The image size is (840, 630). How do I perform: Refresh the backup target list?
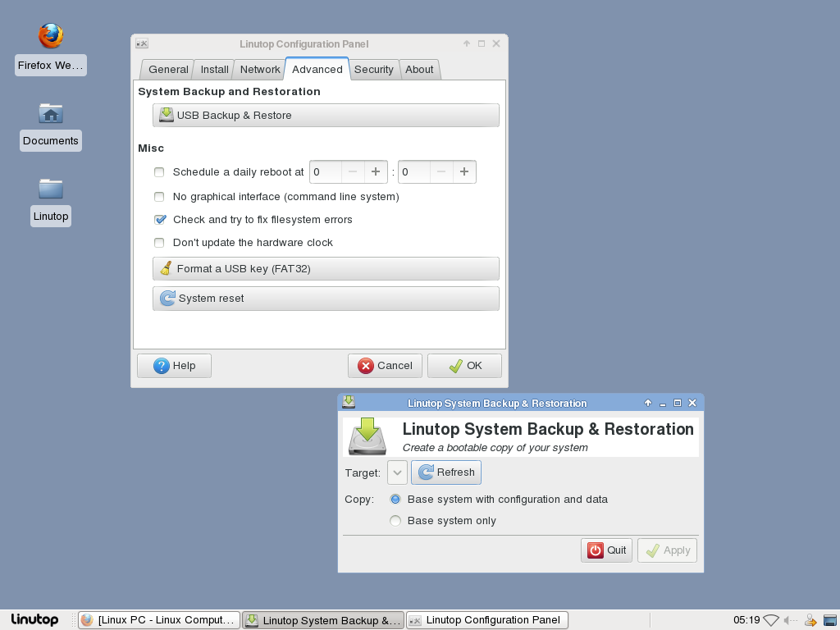(x=446, y=472)
